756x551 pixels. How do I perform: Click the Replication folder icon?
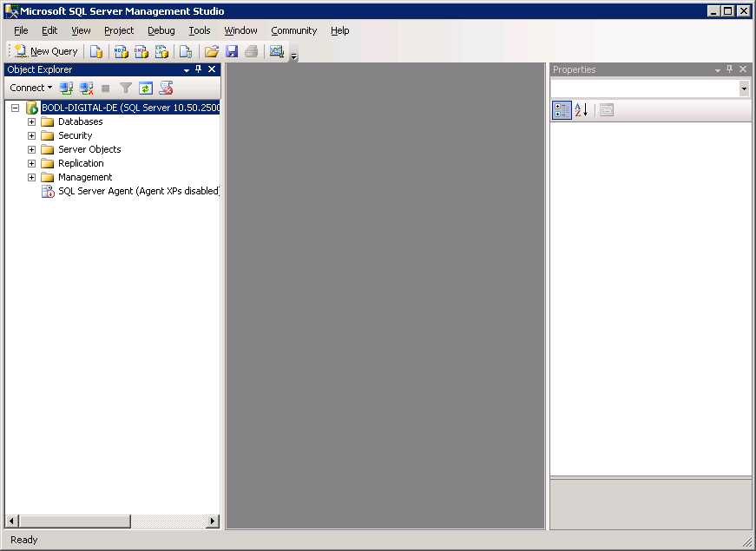47,163
